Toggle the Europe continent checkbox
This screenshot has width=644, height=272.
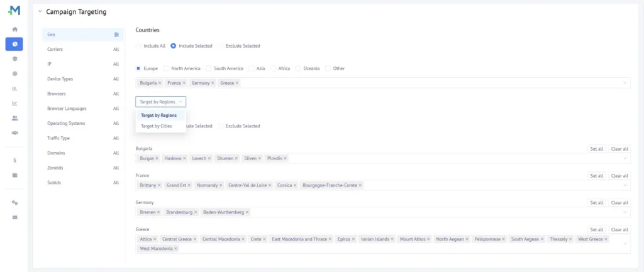(x=138, y=68)
